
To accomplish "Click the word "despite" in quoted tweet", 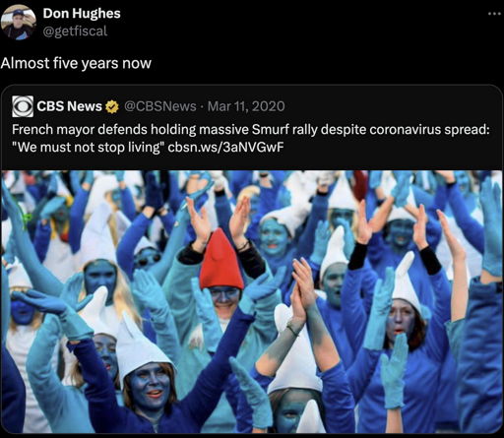I will point(344,130).
